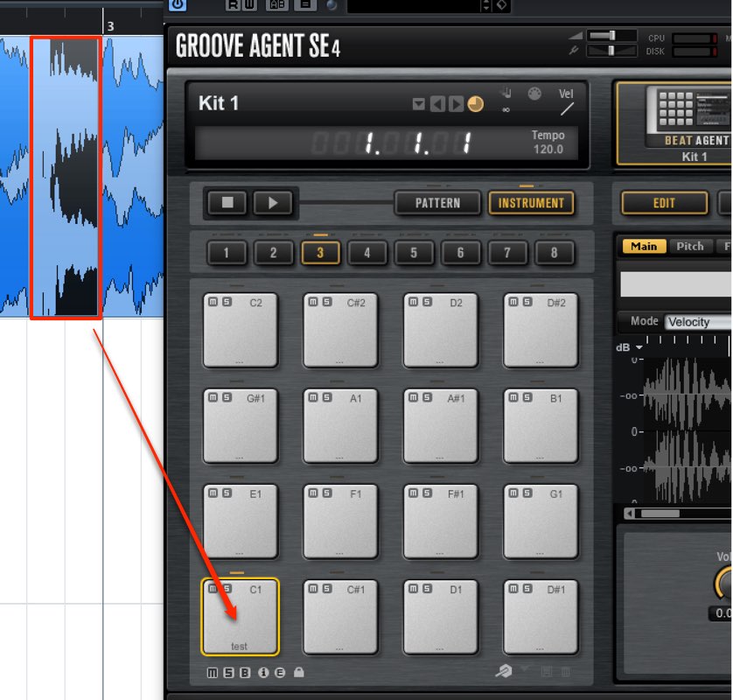
Task: Open the dB scale dropdown arrow
Action: coord(639,347)
